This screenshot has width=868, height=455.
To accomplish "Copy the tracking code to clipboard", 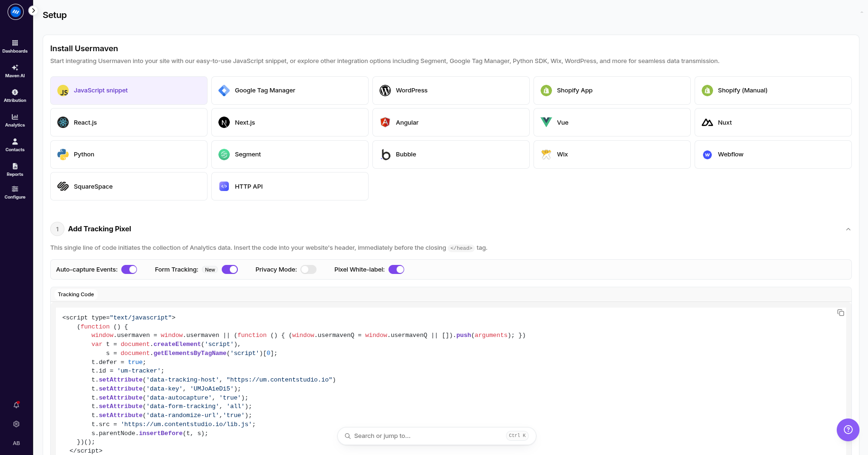I will pyautogui.click(x=841, y=313).
